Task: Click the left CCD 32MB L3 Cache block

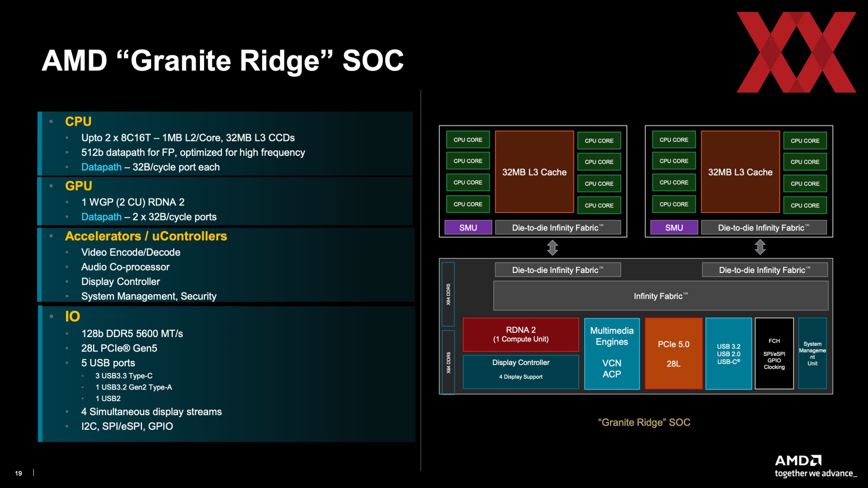Action: 534,172
